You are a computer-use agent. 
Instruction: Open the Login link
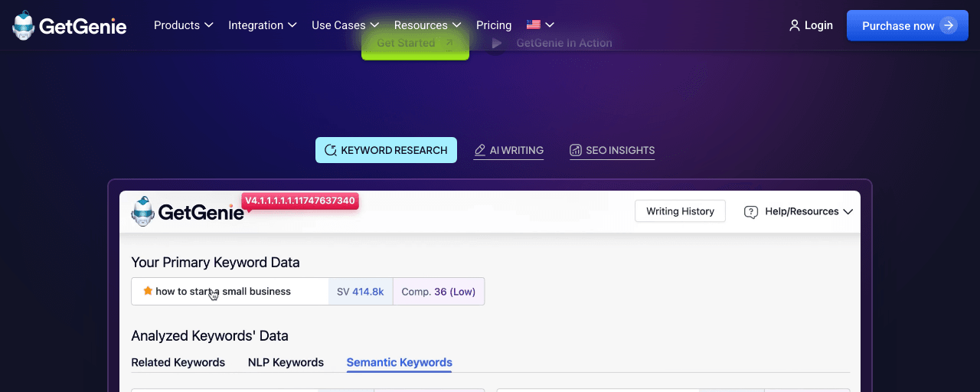818,25
